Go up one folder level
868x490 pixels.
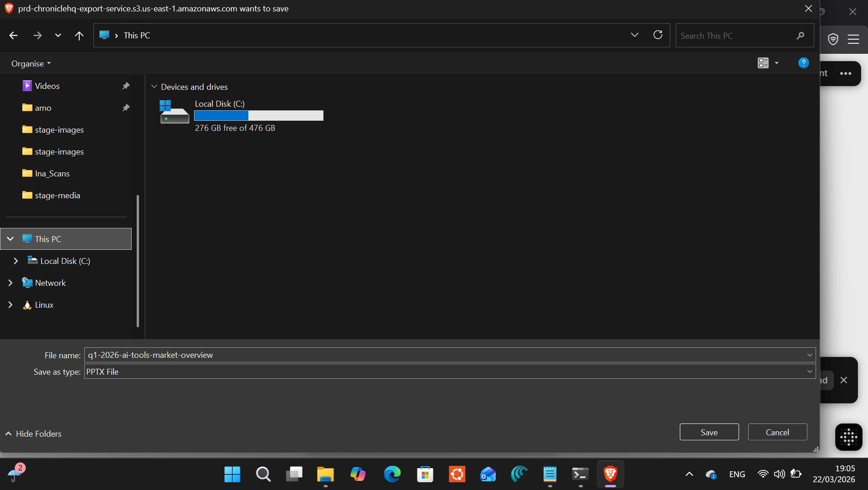[x=79, y=36]
